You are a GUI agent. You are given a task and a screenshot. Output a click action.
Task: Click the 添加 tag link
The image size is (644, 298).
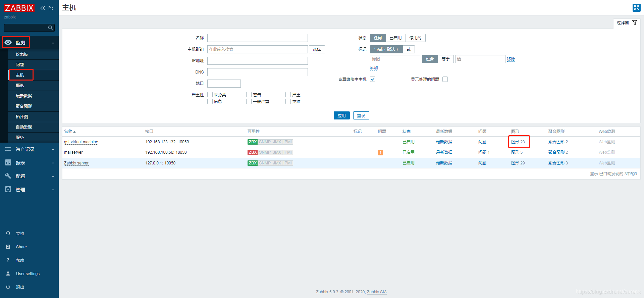(x=374, y=68)
